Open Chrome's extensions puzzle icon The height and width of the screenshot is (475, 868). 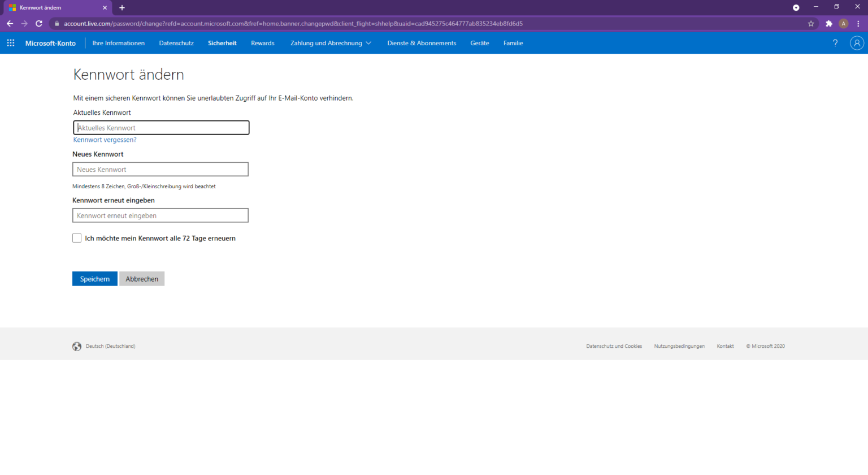(828, 24)
